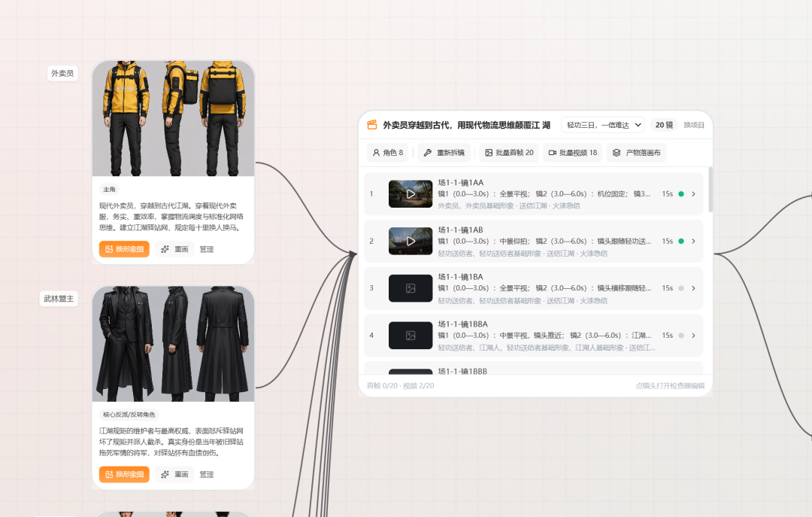The height and width of the screenshot is (517, 812).
Task: Click the 武林盟主 node label
Action: tap(59, 299)
